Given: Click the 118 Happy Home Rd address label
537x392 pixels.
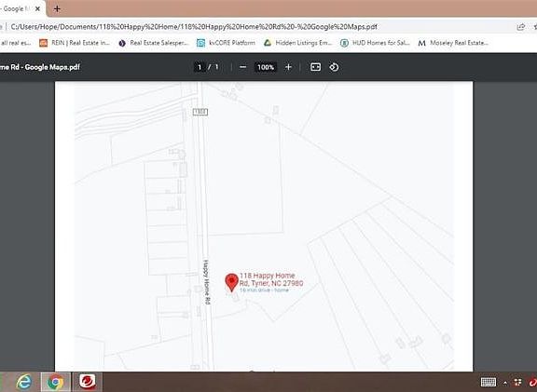Looking at the screenshot, I should click(271, 279).
